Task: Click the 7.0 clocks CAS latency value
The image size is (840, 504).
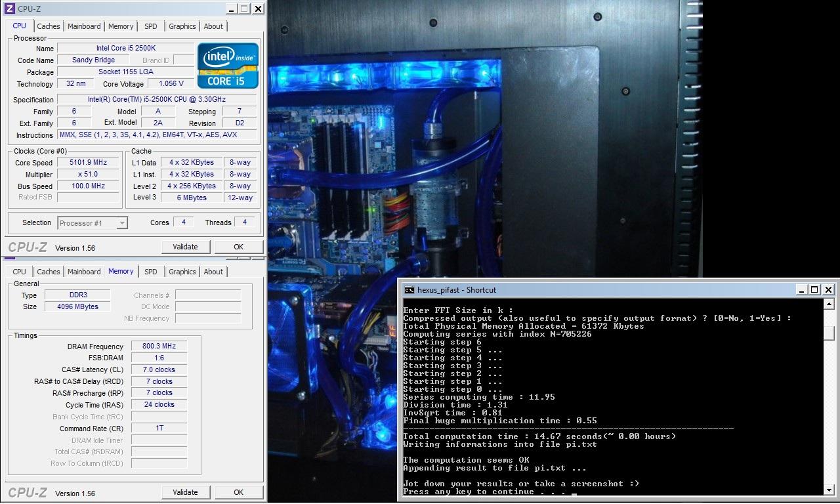Action: 159,369
